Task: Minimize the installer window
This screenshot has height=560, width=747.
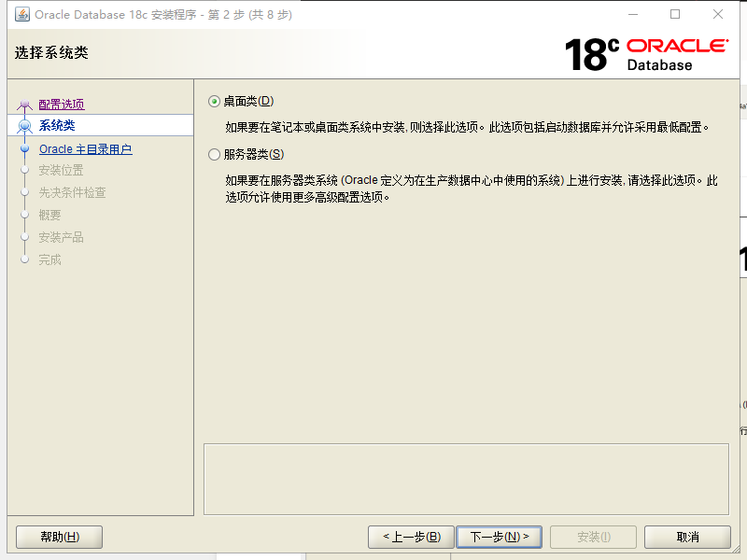Action: click(x=633, y=14)
